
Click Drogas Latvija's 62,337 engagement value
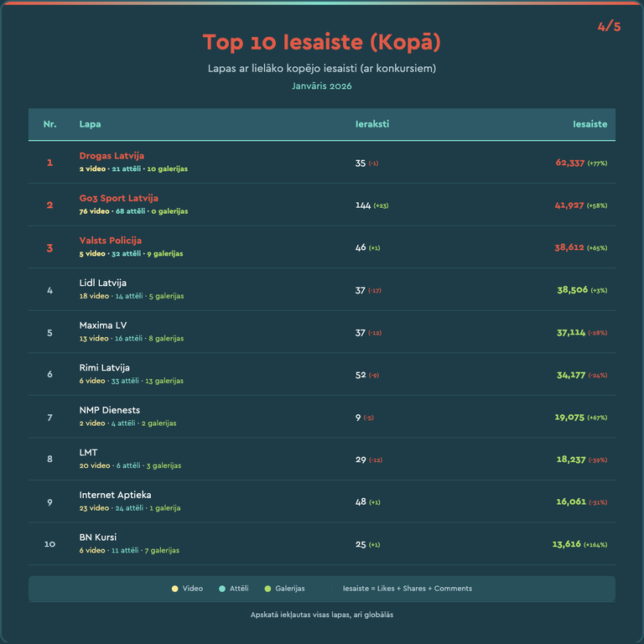point(569,163)
